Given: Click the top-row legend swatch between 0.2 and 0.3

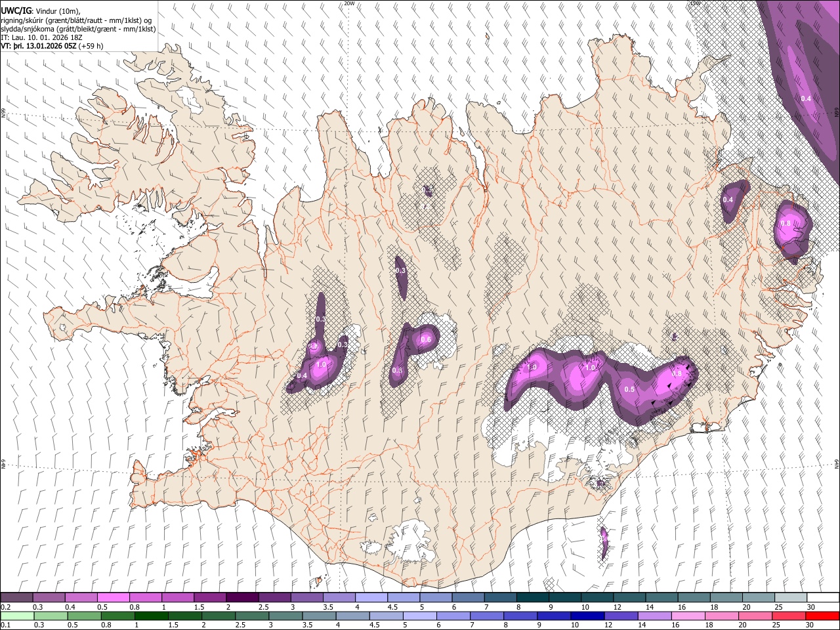Looking at the screenshot, I should tap(17, 598).
